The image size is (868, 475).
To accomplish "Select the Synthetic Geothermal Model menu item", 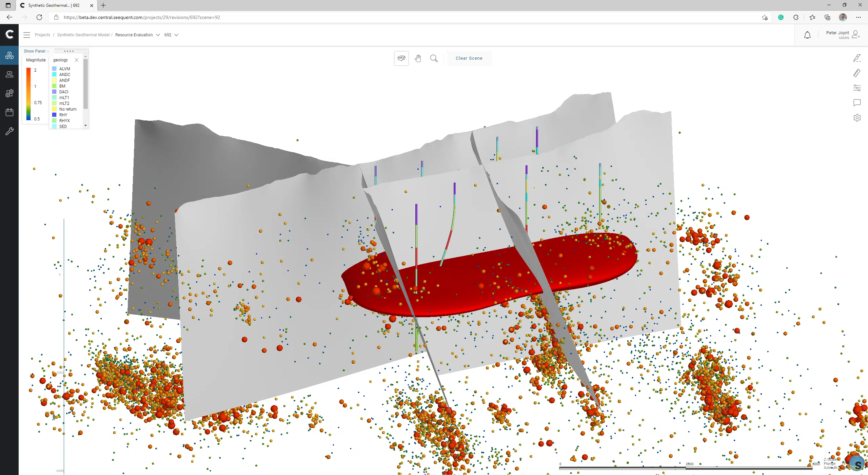I will [x=84, y=35].
